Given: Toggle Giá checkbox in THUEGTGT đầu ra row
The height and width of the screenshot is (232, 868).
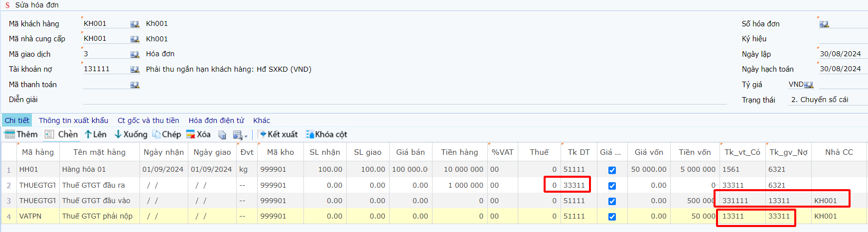Looking at the screenshot, I should click(612, 186).
